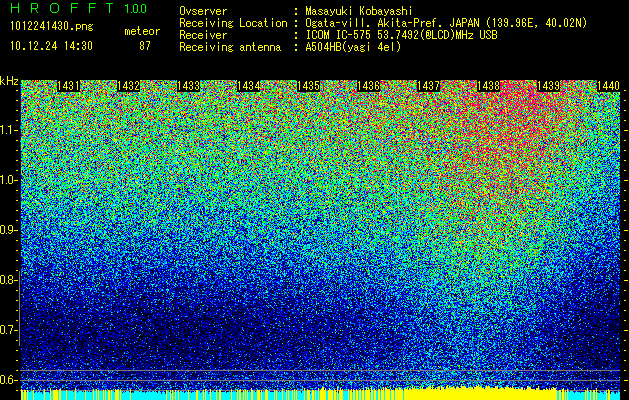Viewport: 629px width, 400px height.
Task: Click the 0.6 frequency axis label
Action: pyautogui.click(x=9, y=380)
